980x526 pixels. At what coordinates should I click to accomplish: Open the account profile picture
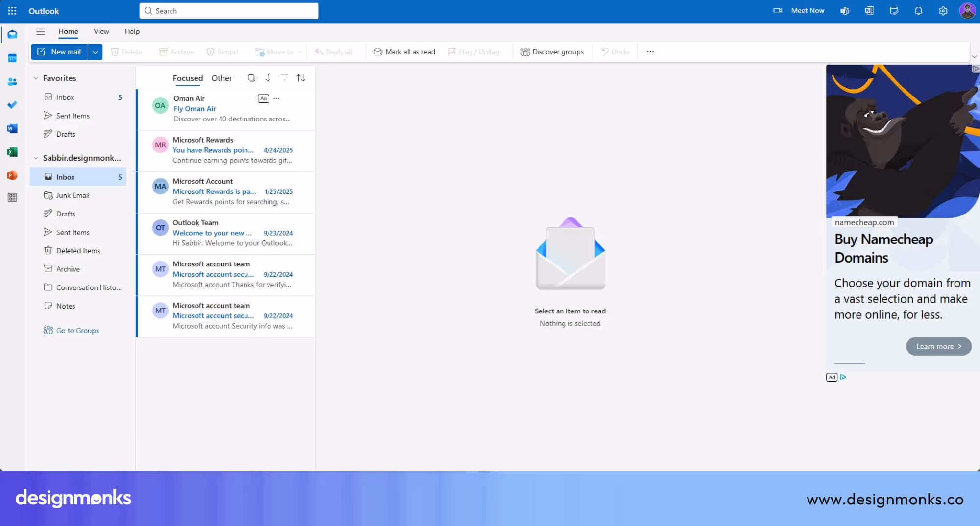click(967, 11)
